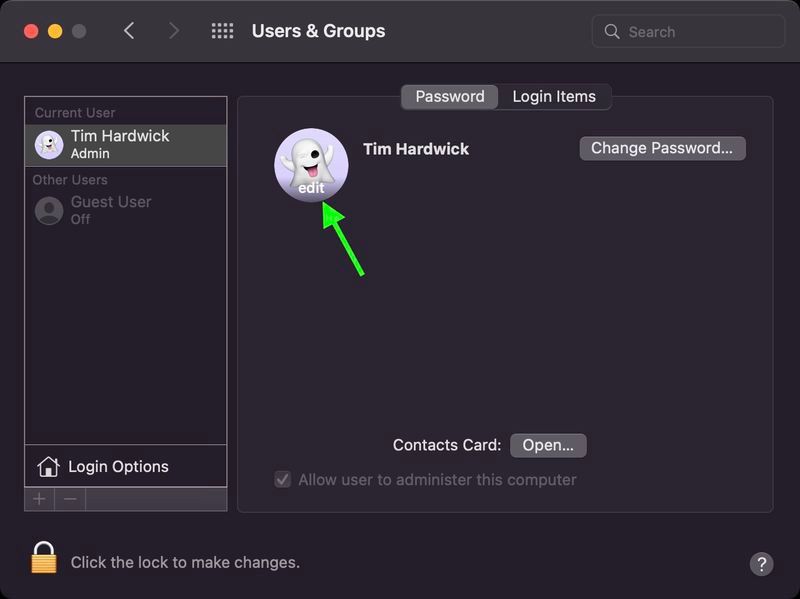Open help with the question mark button
The height and width of the screenshot is (599, 800).
(761, 564)
